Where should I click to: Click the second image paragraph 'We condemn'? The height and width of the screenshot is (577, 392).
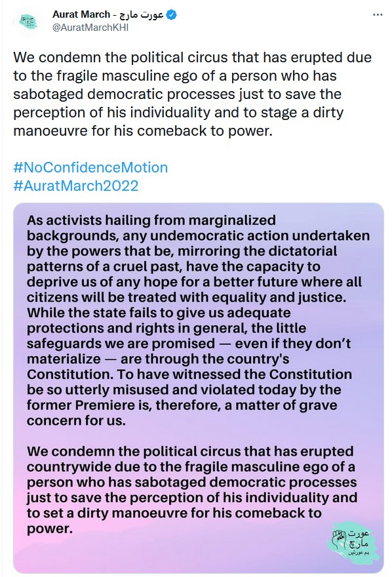(x=192, y=490)
